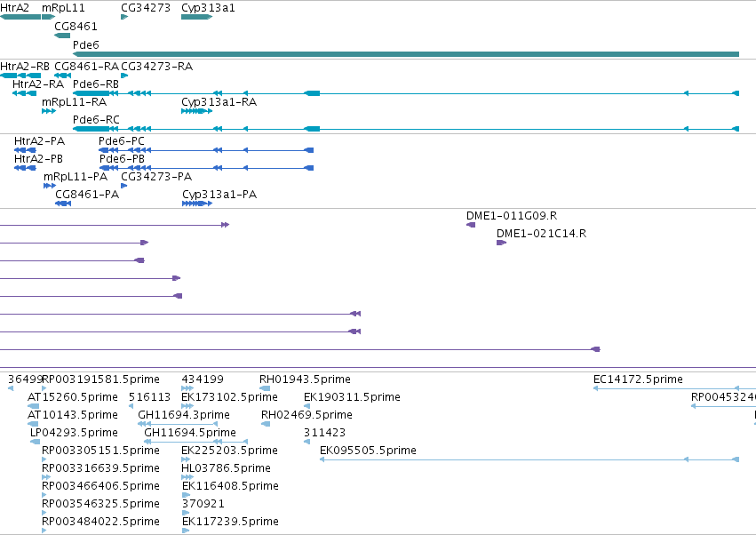
Task: Select the purple DME1-021C14.R feature glyph
Action: tap(501, 243)
